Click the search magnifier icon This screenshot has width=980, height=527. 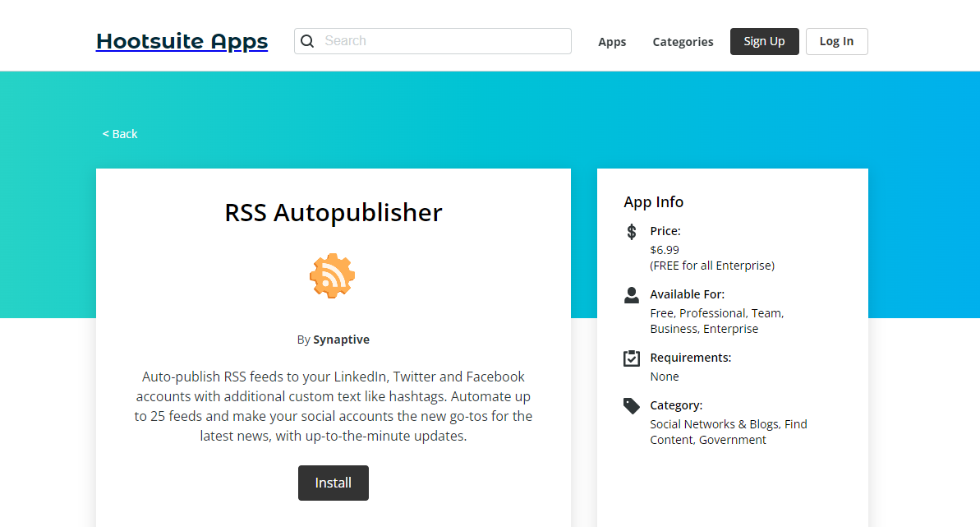307,41
